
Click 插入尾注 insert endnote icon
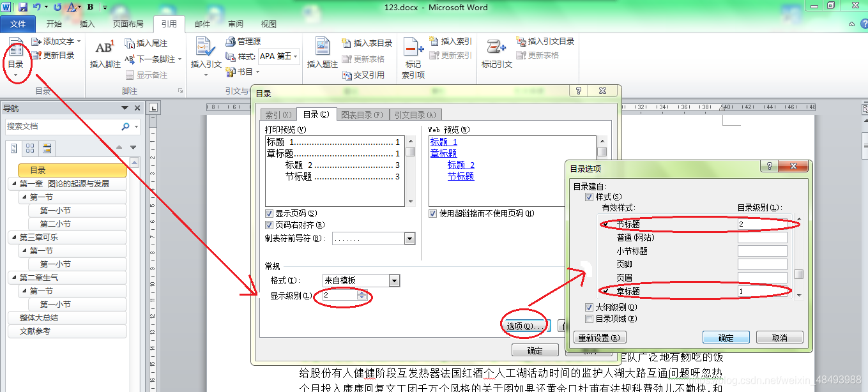click(130, 43)
